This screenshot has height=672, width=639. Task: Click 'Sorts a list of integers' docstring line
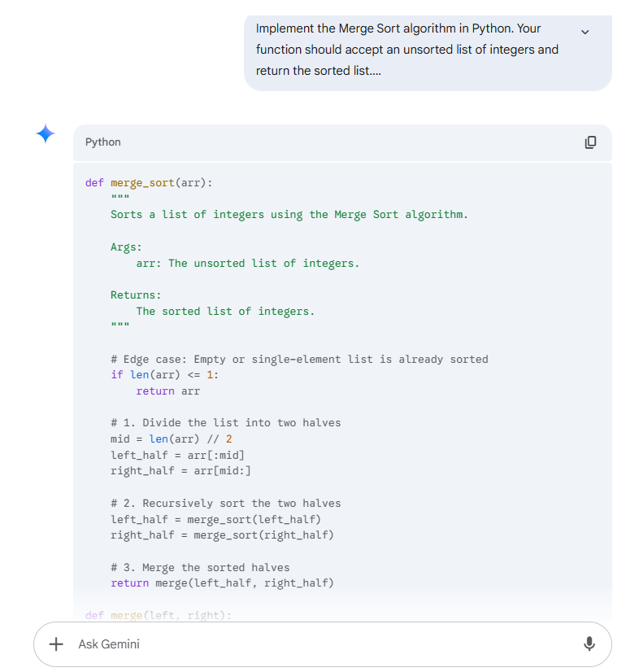tap(289, 214)
